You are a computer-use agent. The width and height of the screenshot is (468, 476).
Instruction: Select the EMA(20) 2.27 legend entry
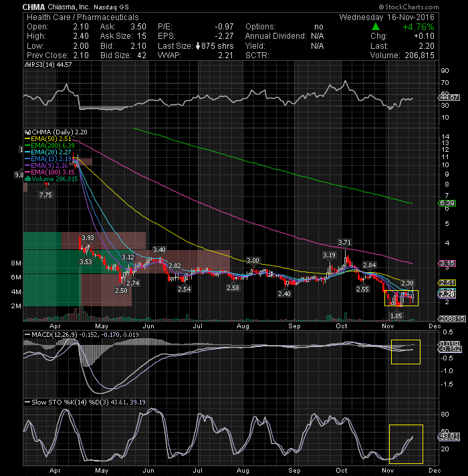click(x=48, y=152)
